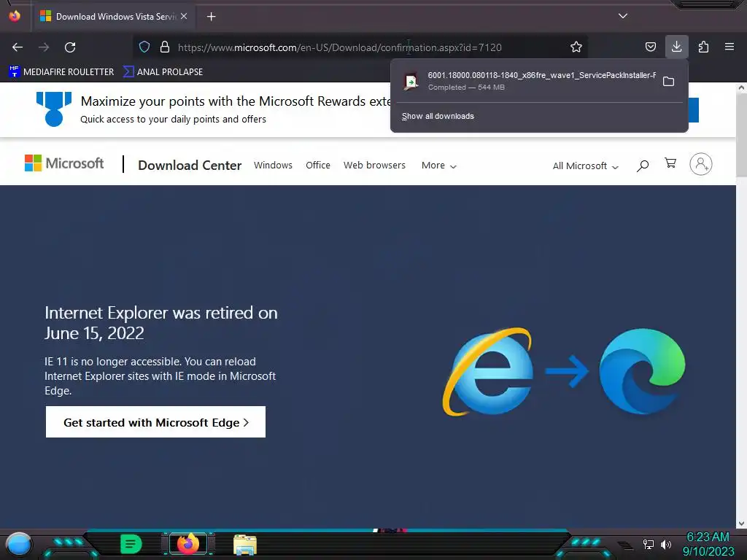The image size is (747, 560).
Task: Expand the More dropdown menu
Action: (438, 166)
